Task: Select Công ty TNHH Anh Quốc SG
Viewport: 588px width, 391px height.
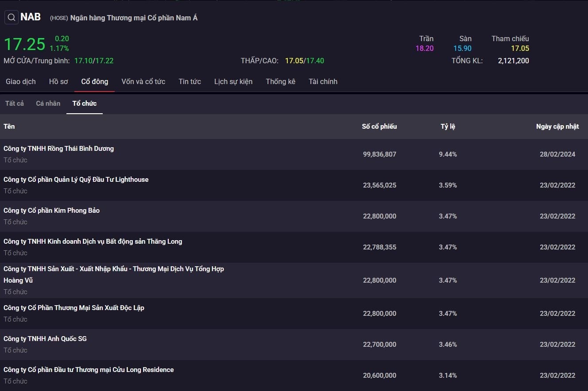Action: pos(45,339)
